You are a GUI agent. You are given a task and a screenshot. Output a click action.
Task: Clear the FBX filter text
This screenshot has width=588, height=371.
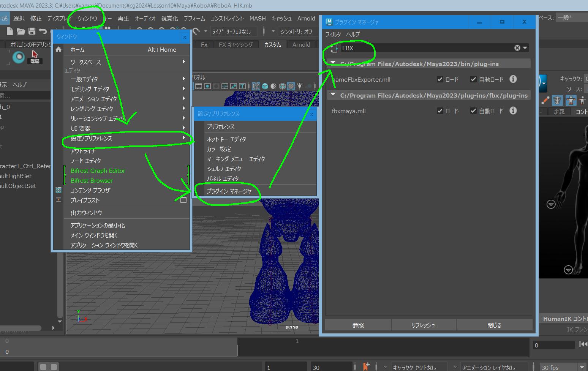[517, 48]
